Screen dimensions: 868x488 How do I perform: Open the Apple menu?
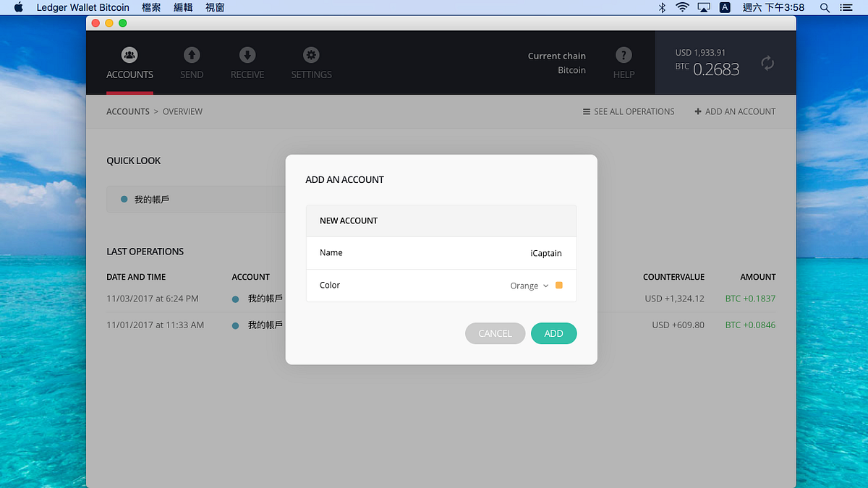(x=19, y=7)
